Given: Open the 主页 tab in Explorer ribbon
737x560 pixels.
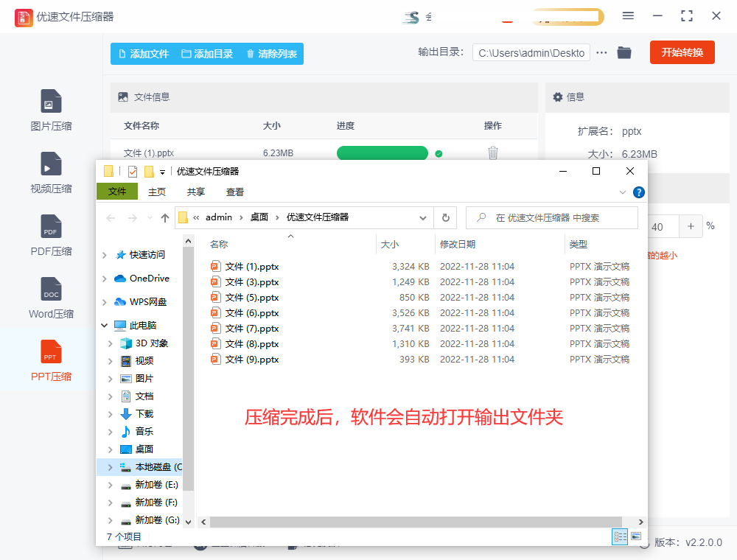Looking at the screenshot, I should 156,192.
